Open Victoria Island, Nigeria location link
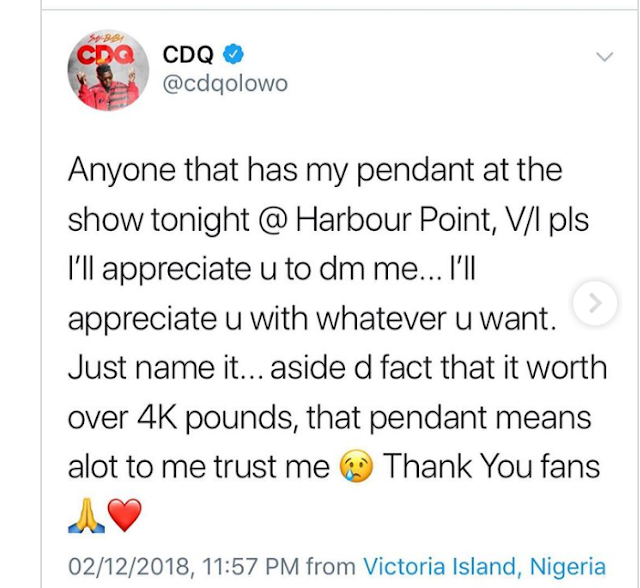 pyautogui.click(x=484, y=566)
